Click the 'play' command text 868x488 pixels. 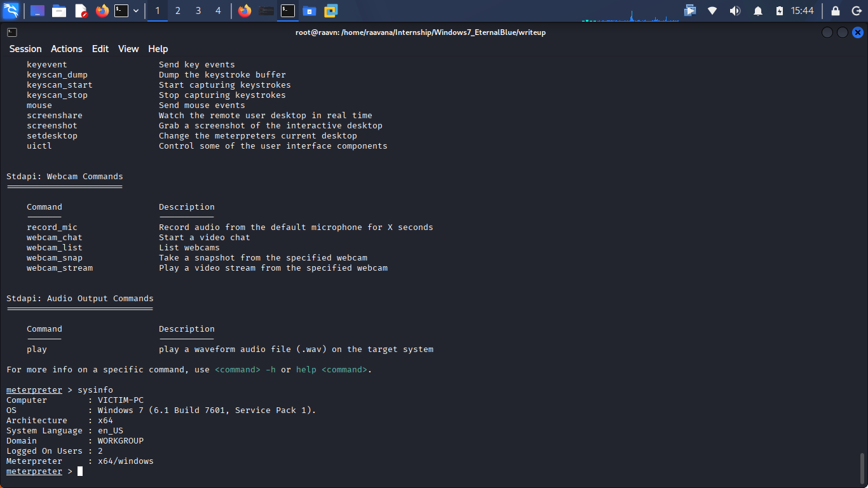pyautogui.click(x=37, y=349)
